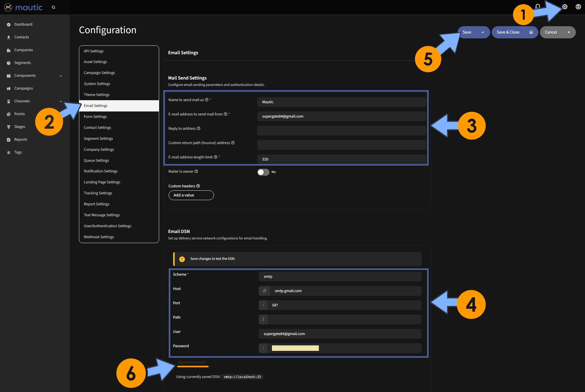The image size is (585, 392).
Task: Click the Companies building icon
Action: 9,50
